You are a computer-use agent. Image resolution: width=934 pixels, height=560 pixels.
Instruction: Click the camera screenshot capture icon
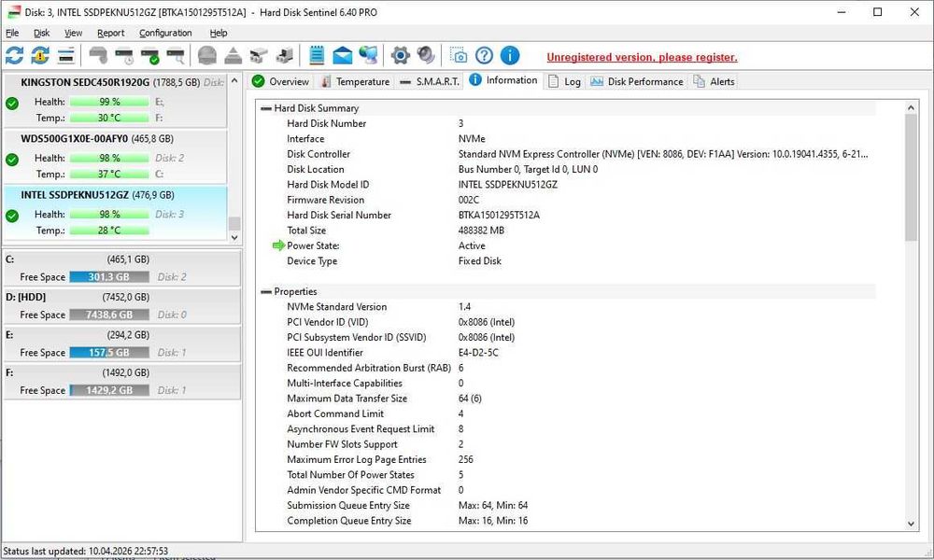pyautogui.click(x=458, y=56)
